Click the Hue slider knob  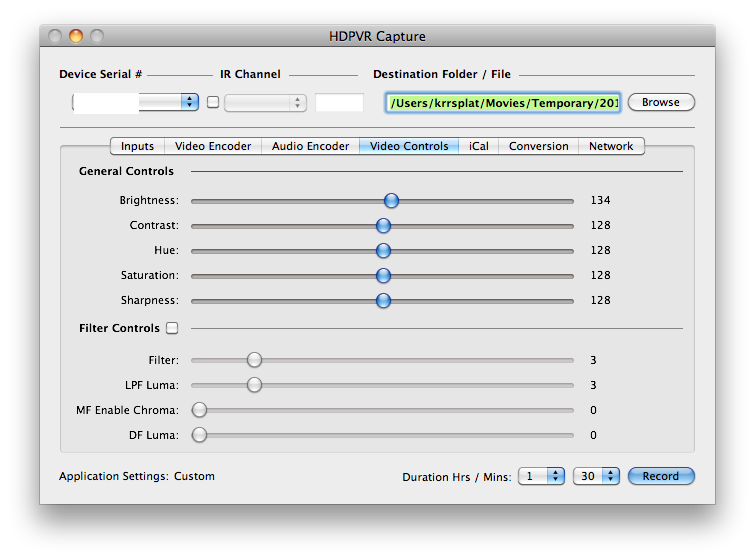pos(383,250)
